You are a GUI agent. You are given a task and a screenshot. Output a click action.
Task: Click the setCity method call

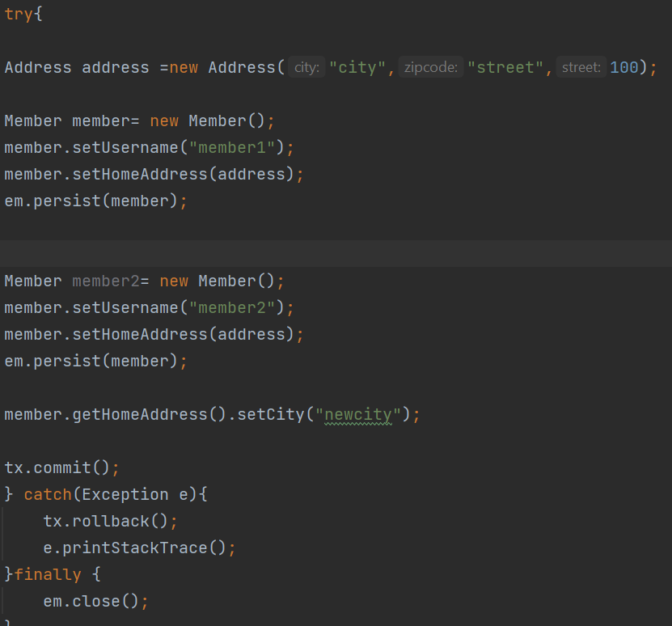[271, 415]
